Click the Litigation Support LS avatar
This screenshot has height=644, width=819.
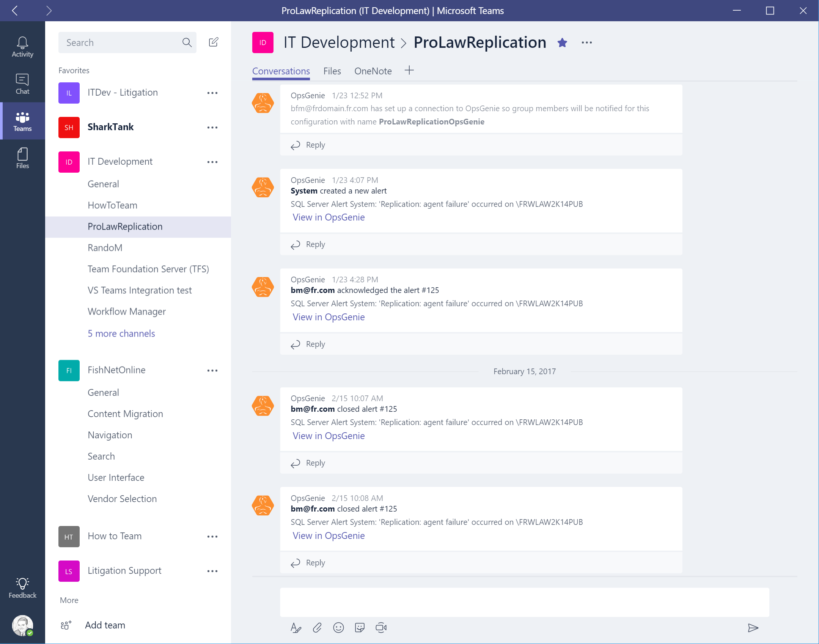69,571
